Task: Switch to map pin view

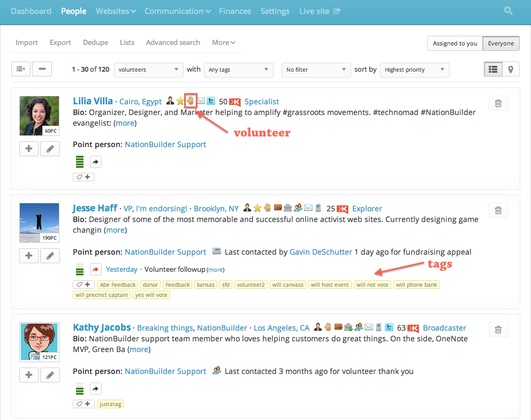Action: click(511, 70)
